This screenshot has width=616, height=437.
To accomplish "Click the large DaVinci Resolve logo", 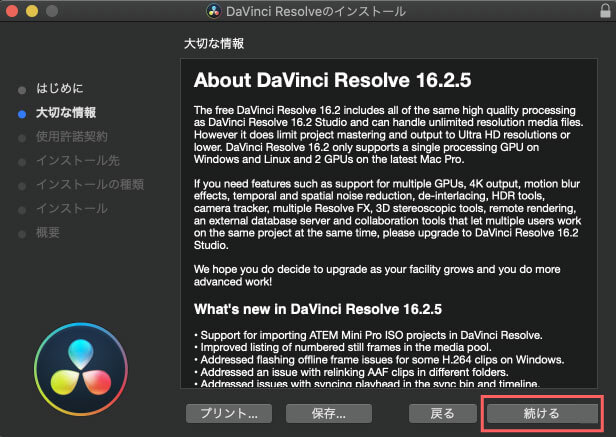I will (81, 369).
